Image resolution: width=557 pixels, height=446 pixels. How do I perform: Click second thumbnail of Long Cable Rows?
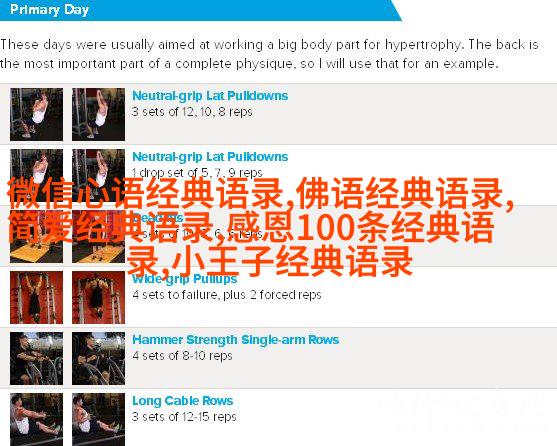98,419
